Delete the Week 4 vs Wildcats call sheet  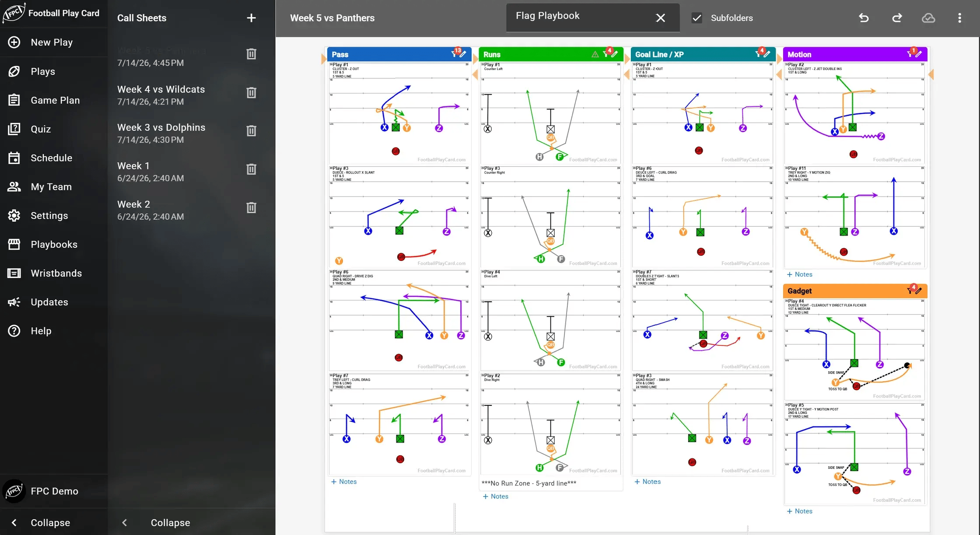(251, 93)
